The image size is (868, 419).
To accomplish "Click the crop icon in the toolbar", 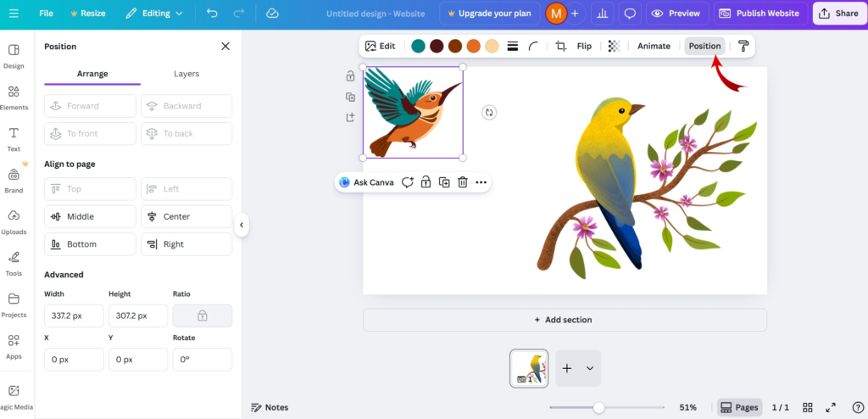I will tap(560, 47).
